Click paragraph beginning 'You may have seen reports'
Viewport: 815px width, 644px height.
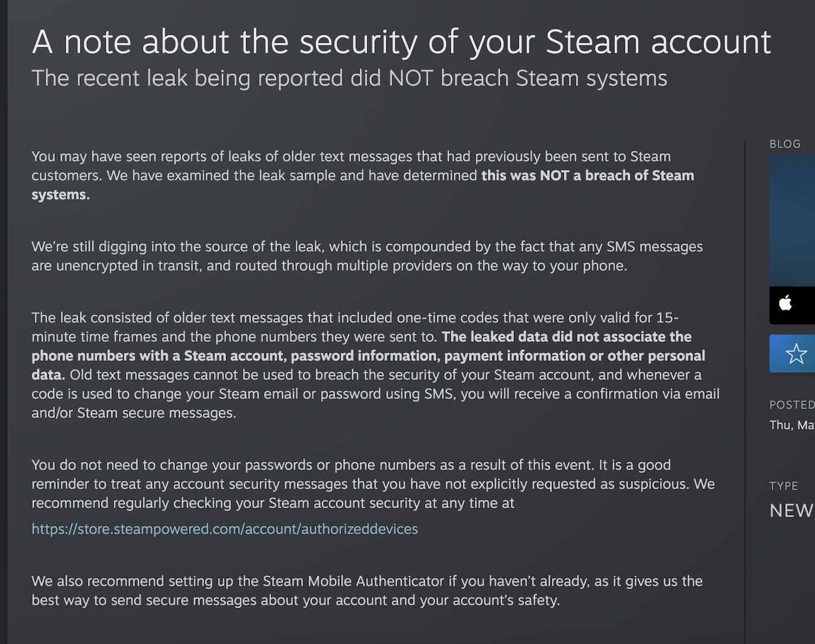tap(363, 176)
